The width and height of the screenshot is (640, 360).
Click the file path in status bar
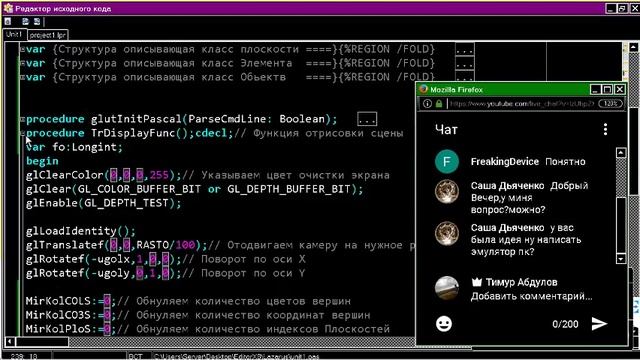coord(236,356)
